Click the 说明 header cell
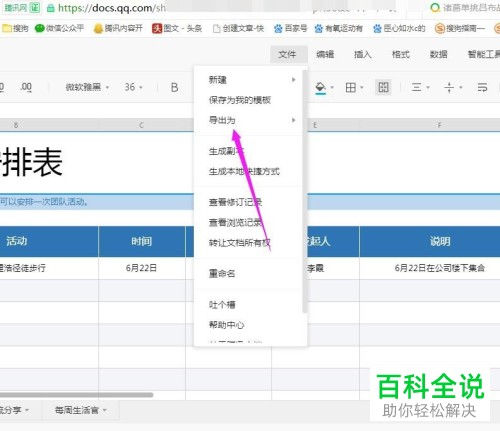Screen dimensions: 500x431 pyautogui.click(x=430, y=241)
